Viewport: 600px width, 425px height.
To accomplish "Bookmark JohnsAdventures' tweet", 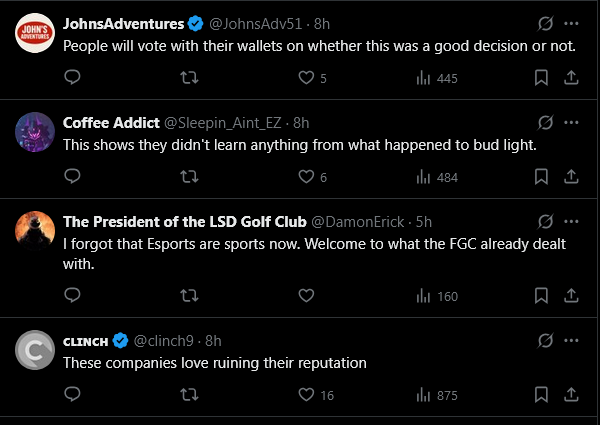I will 540,77.
